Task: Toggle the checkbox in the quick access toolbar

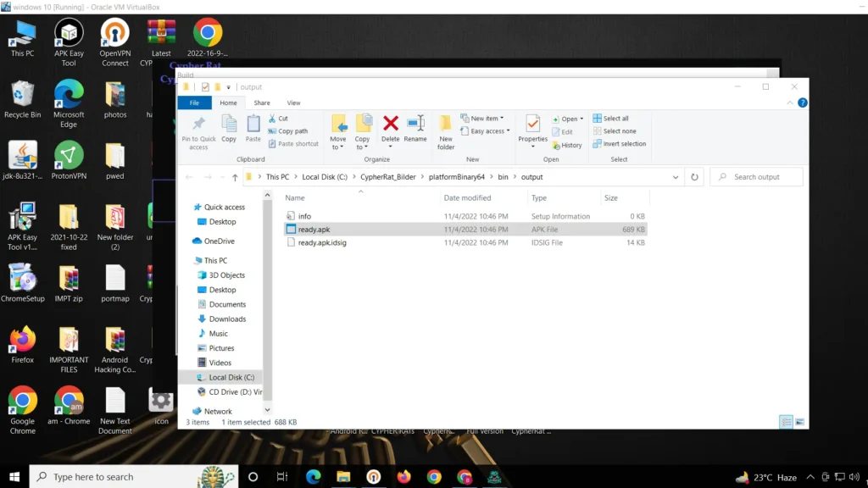Action: click(205, 87)
